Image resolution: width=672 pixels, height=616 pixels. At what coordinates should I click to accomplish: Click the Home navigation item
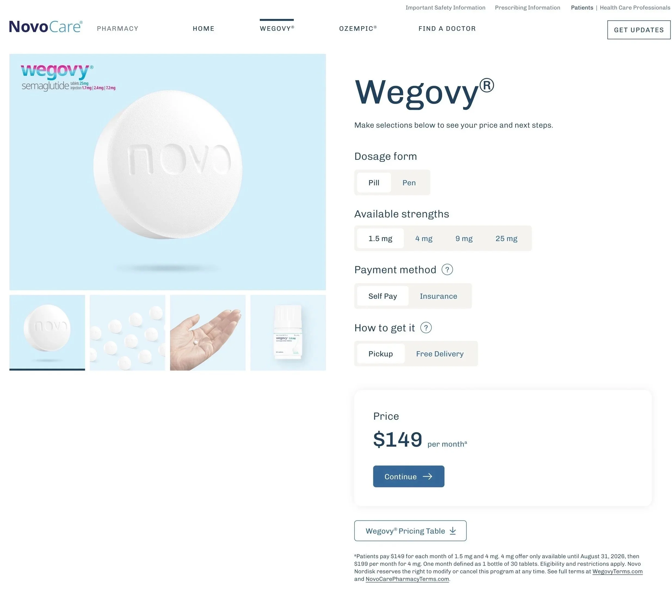pos(203,28)
